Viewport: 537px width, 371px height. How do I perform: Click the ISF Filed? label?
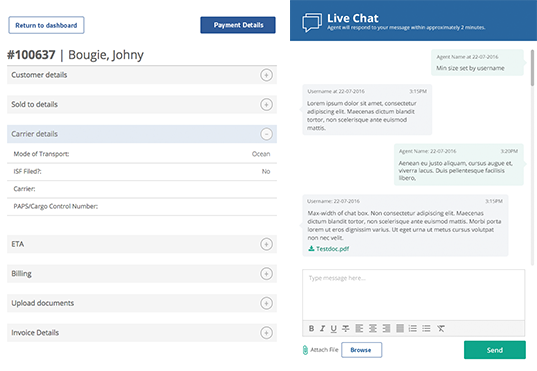click(x=27, y=171)
